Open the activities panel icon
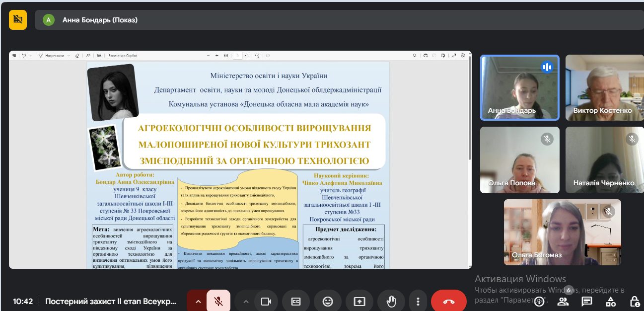Viewport: 644px width, 311px height. pyautogui.click(x=611, y=301)
